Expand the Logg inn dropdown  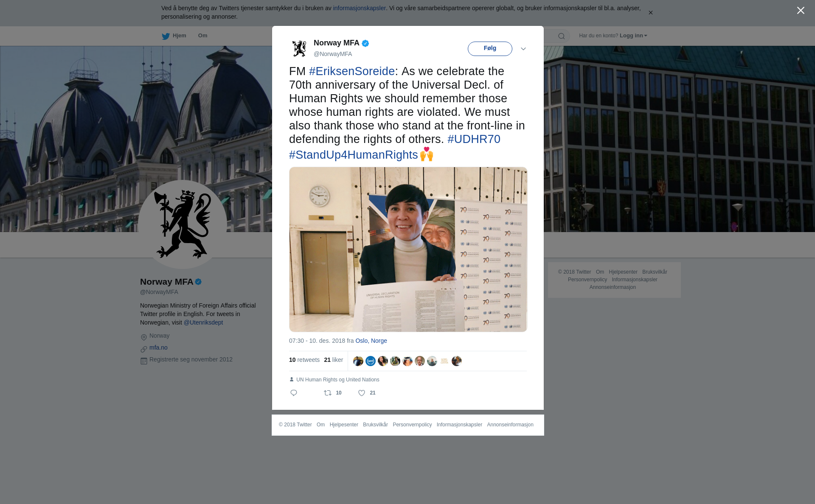633,36
